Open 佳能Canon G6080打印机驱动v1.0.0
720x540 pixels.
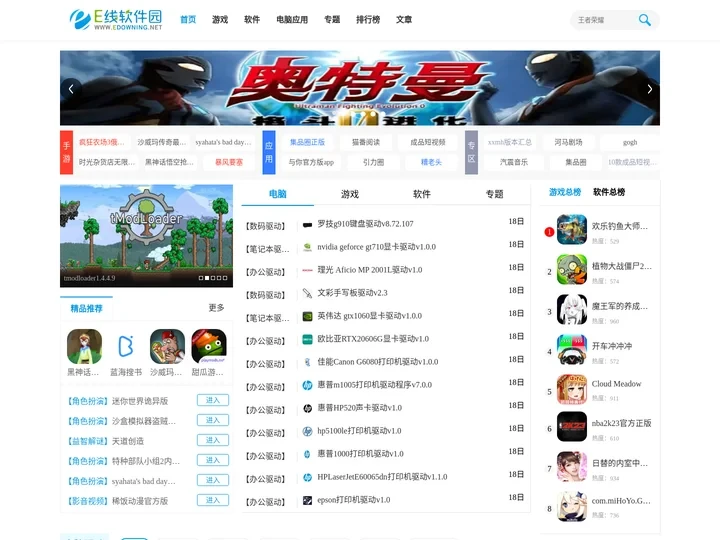[377, 362]
